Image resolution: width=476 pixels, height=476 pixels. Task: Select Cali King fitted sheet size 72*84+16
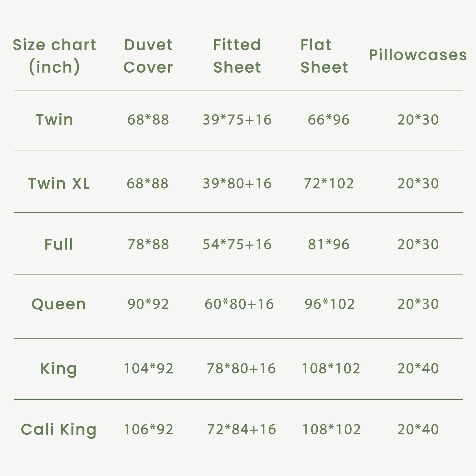pos(241,429)
